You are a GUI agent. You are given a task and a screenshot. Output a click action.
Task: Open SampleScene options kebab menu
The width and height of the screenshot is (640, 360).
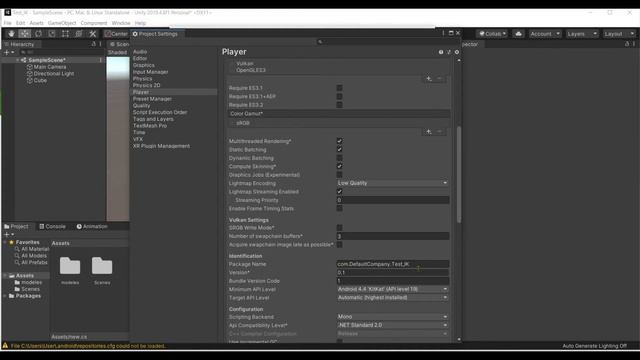click(x=100, y=60)
